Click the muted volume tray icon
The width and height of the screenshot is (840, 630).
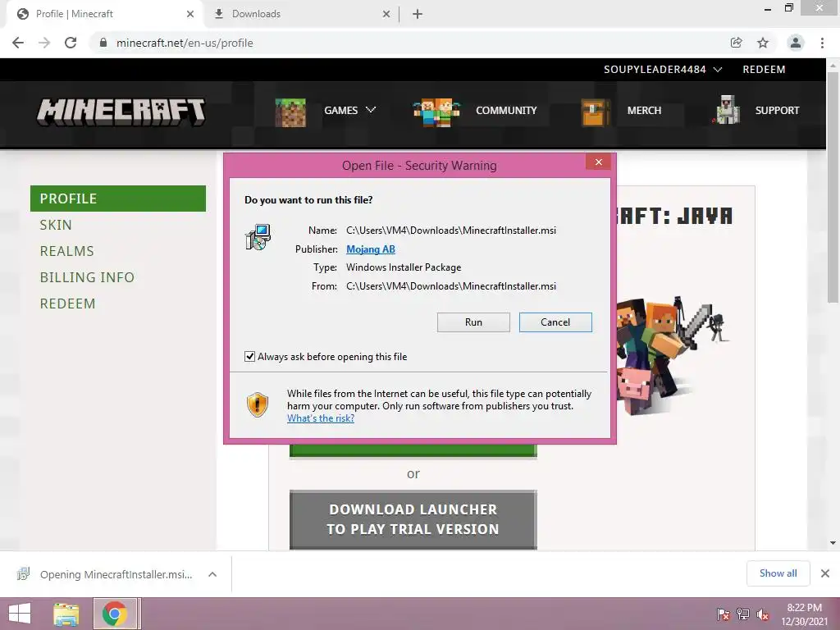[762, 614]
